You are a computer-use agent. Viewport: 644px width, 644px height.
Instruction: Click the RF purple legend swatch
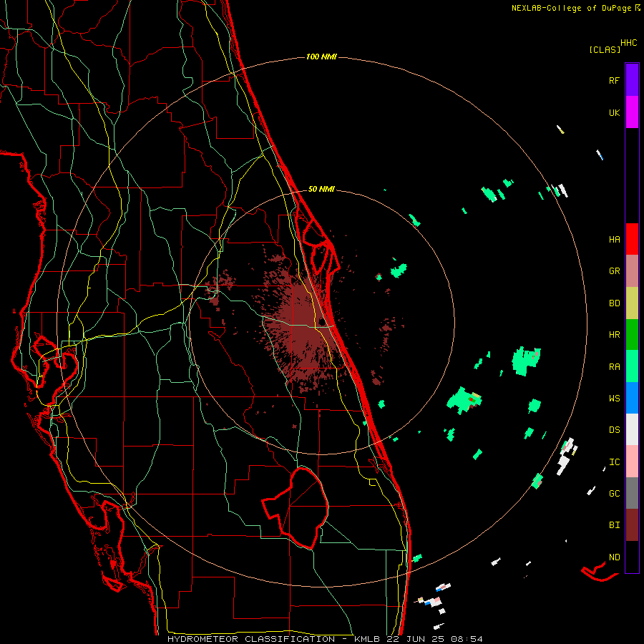pyautogui.click(x=632, y=80)
